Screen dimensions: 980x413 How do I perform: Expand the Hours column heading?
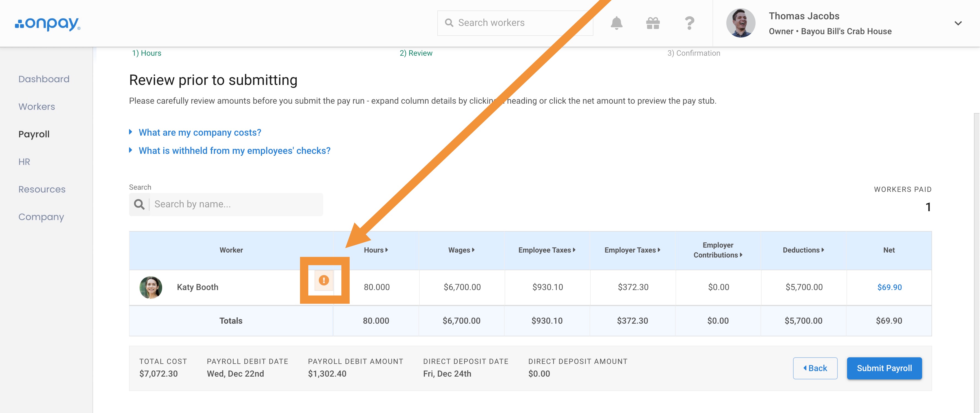click(x=376, y=250)
